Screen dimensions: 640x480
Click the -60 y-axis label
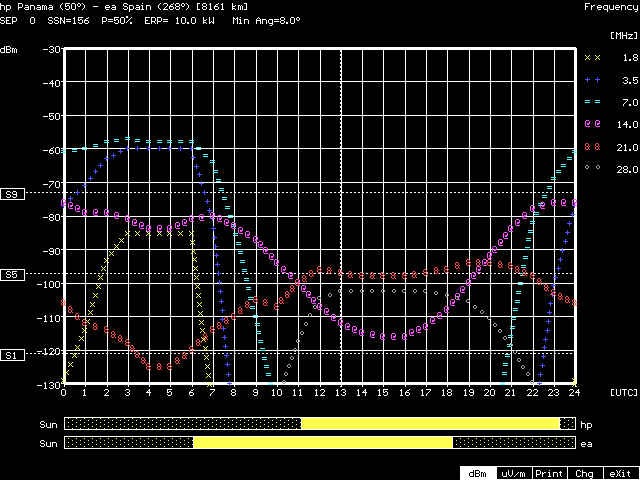click(x=51, y=149)
